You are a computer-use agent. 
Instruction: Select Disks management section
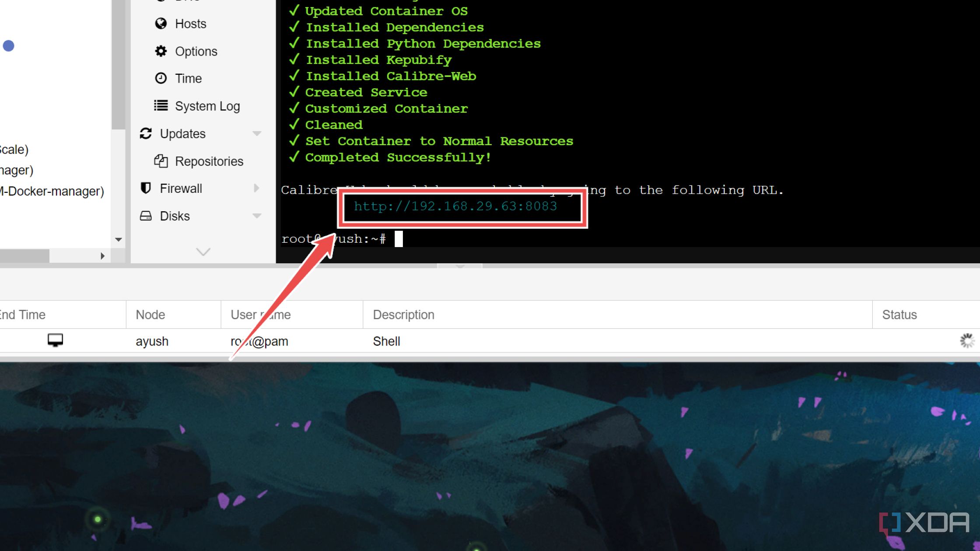tap(175, 216)
